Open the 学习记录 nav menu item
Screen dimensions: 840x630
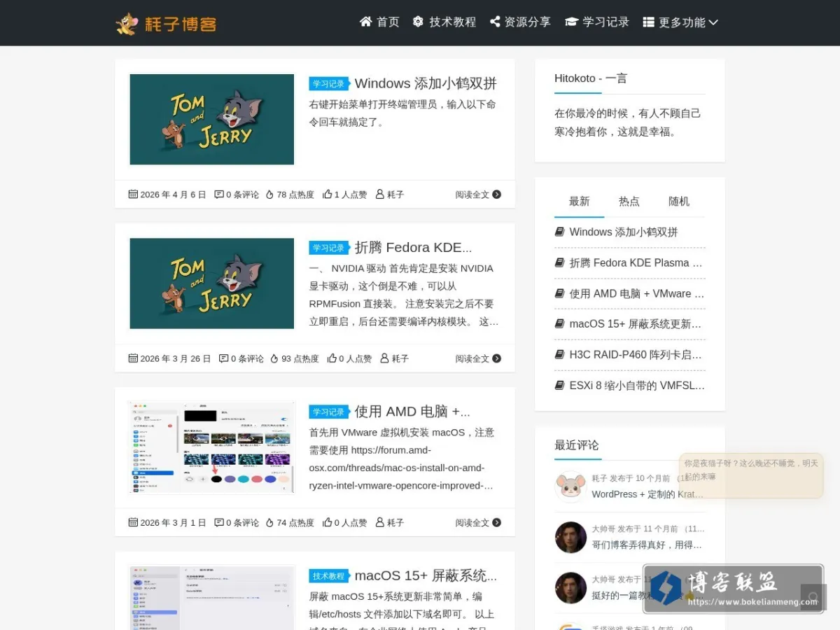pyautogui.click(x=597, y=22)
